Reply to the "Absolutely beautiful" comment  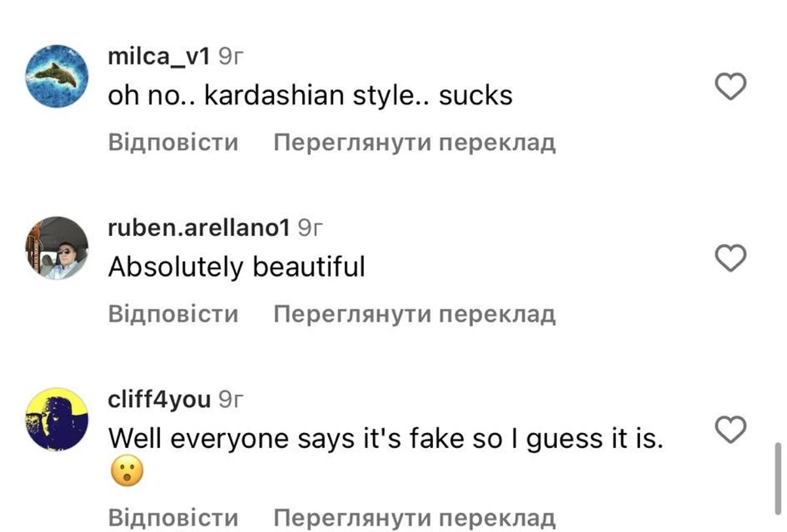(x=173, y=314)
